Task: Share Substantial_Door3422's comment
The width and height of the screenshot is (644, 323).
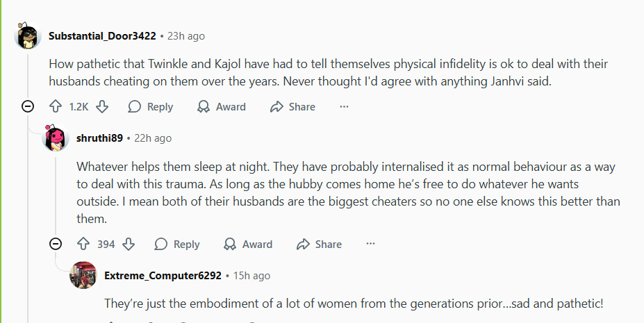Action: coord(292,107)
